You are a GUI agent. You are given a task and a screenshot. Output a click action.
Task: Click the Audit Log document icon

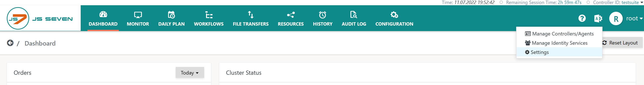tap(353, 15)
